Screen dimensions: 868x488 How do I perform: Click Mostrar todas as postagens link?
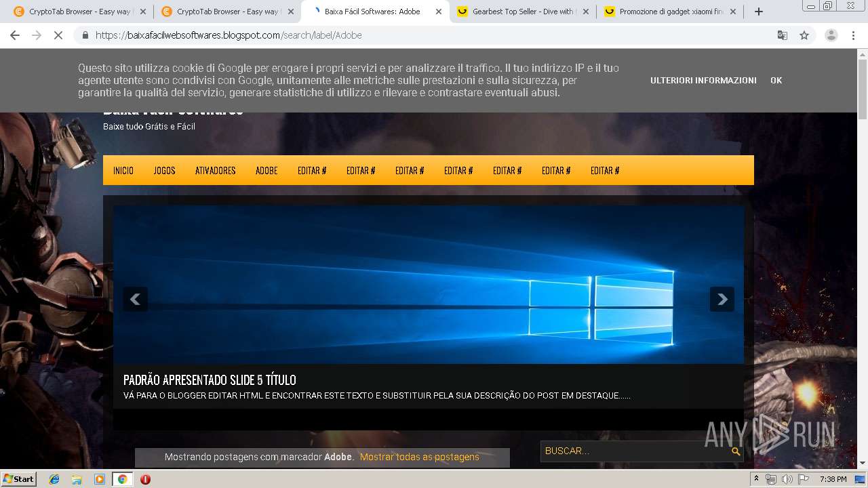[x=419, y=457]
